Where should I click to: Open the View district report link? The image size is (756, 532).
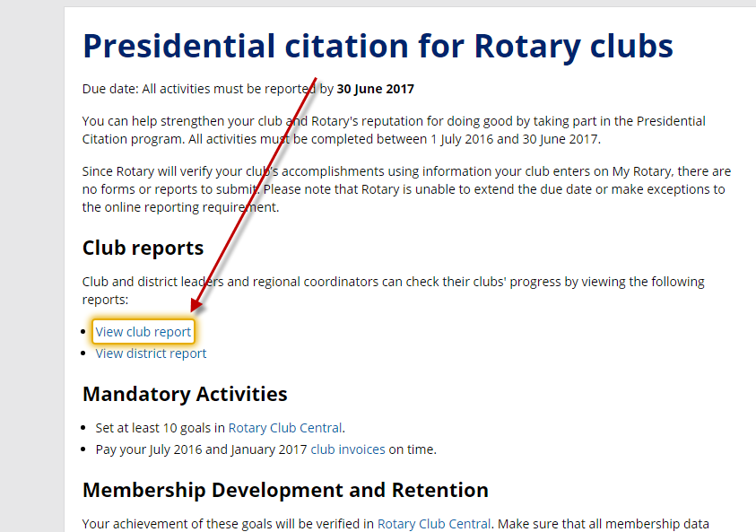click(x=151, y=353)
